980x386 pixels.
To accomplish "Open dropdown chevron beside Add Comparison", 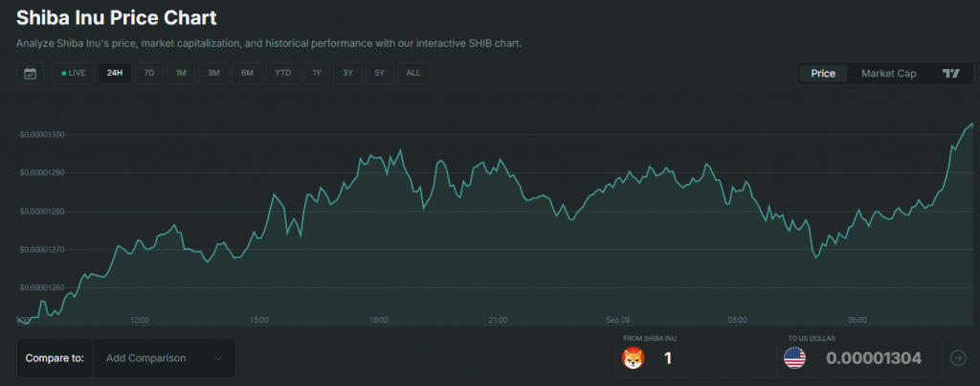I will point(219,358).
